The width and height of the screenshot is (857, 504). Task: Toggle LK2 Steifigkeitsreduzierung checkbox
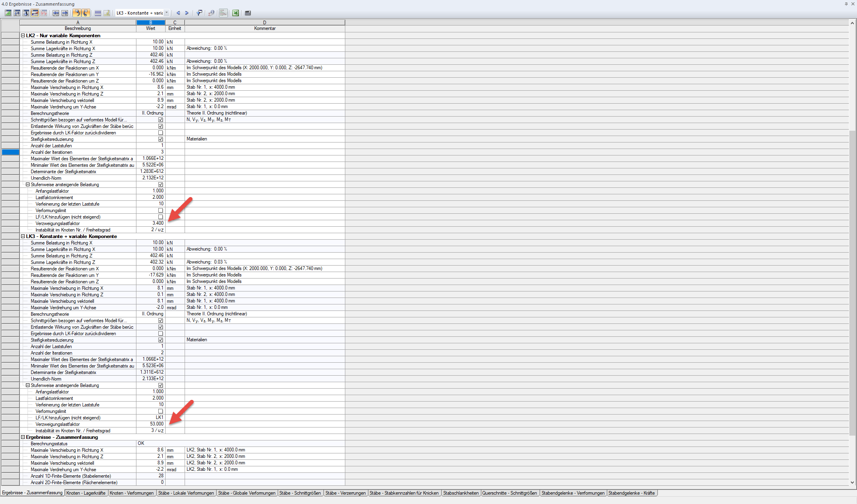coord(160,139)
